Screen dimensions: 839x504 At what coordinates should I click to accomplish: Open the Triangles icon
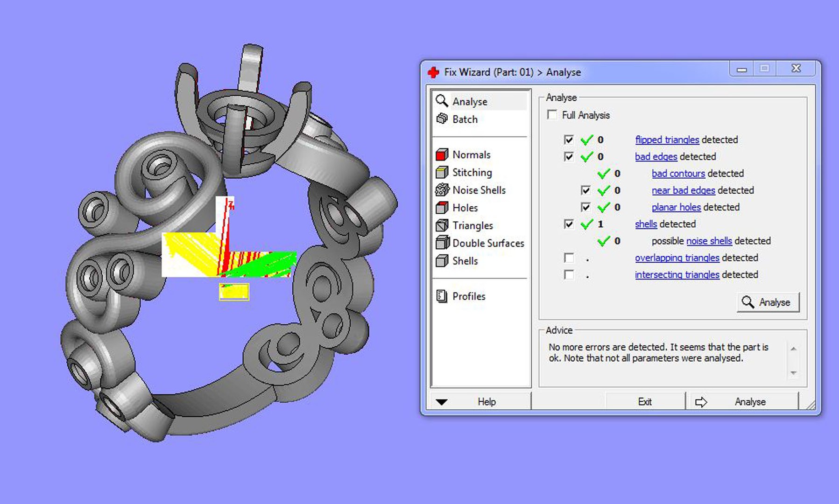tap(442, 225)
